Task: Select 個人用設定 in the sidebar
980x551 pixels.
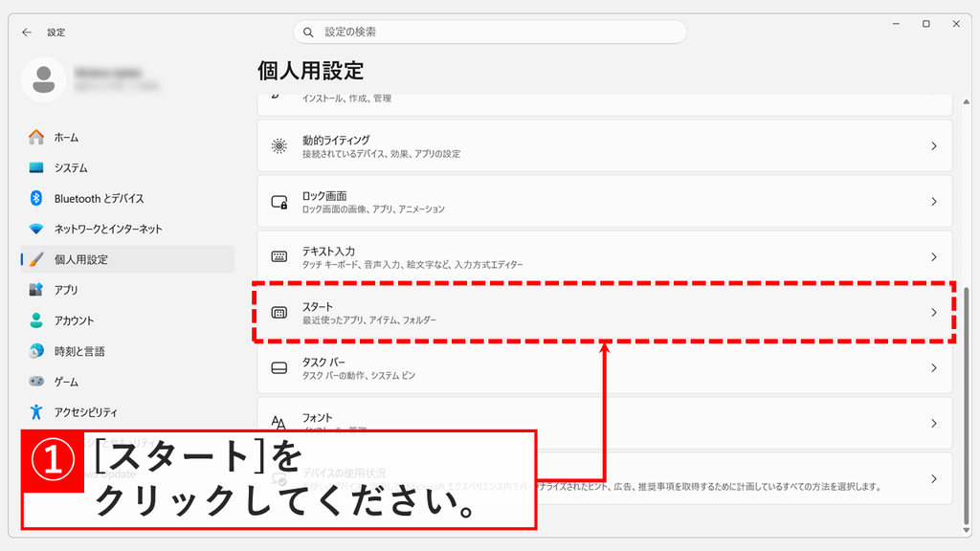Action: [127, 259]
